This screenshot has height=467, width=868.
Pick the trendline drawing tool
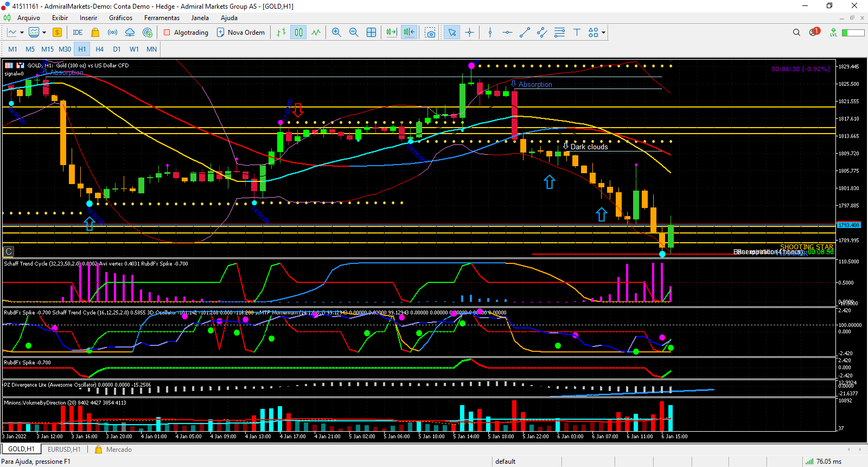click(x=525, y=33)
